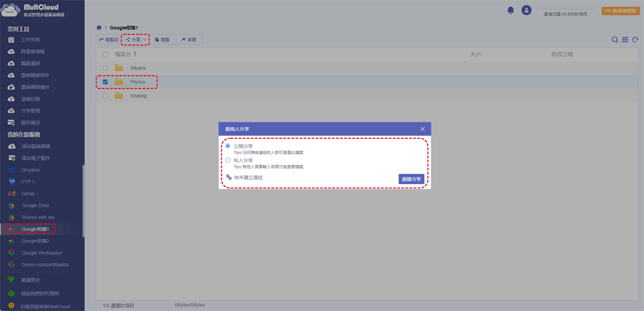Switch to classic MultCloud (切換到經典版MultCloud)
Screen dimensions: 644x311
[x=45, y=307]
